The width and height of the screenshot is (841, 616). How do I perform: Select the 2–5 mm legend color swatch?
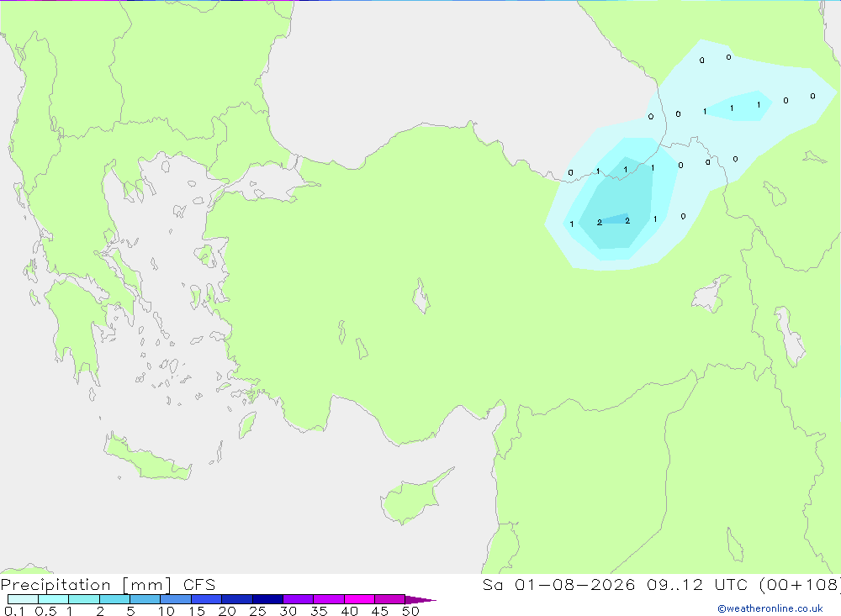[114, 599]
